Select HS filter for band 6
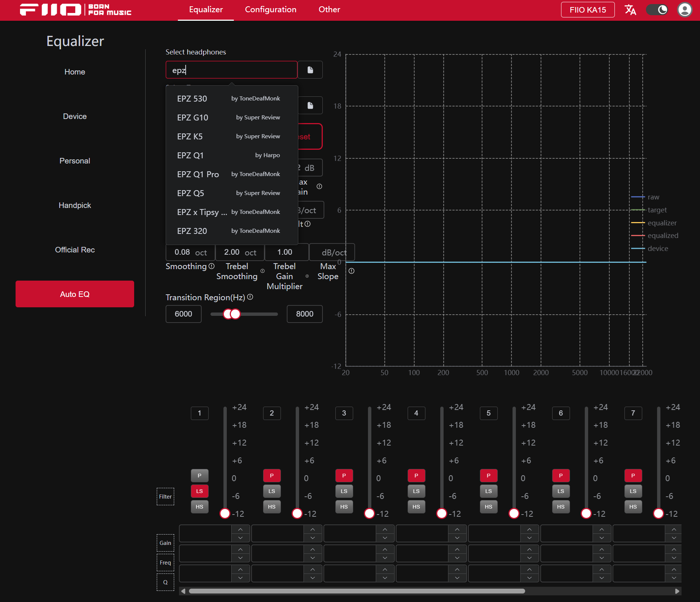Viewport: 700px width, 602px height. click(x=561, y=507)
